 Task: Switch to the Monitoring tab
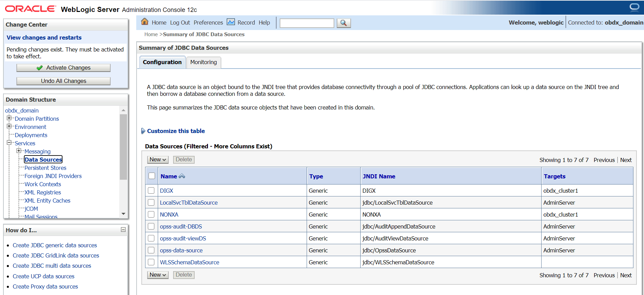204,62
